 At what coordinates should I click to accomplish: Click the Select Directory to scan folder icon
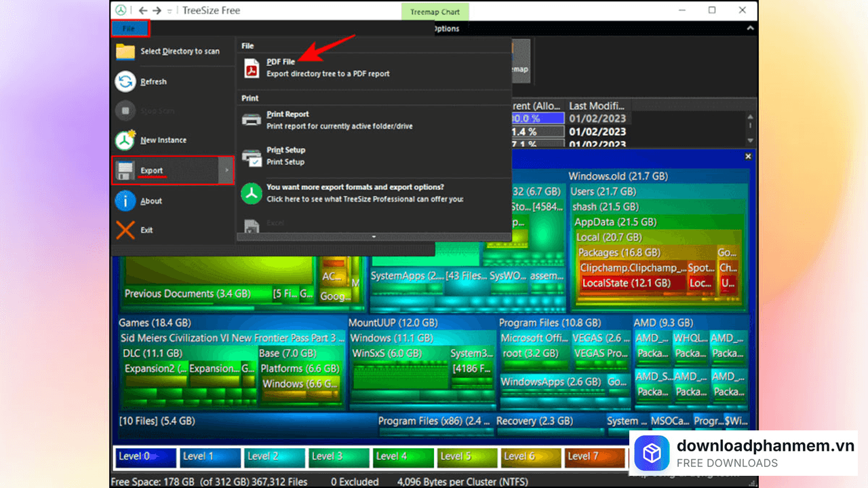(x=125, y=52)
